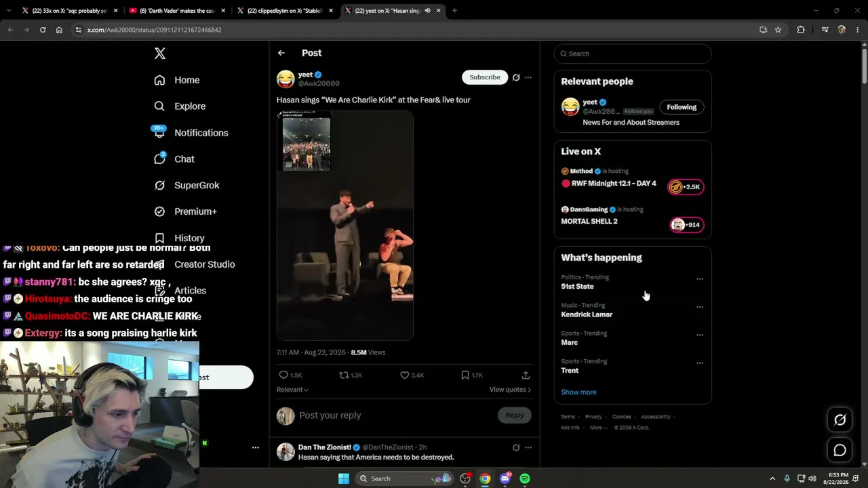Open the Relevant replies sort dropdown
The height and width of the screenshot is (488, 868).
292,390
